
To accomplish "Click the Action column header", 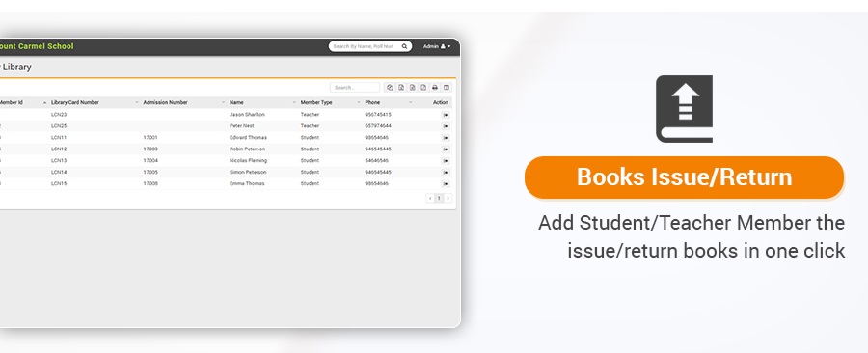I will pyautogui.click(x=441, y=102).
